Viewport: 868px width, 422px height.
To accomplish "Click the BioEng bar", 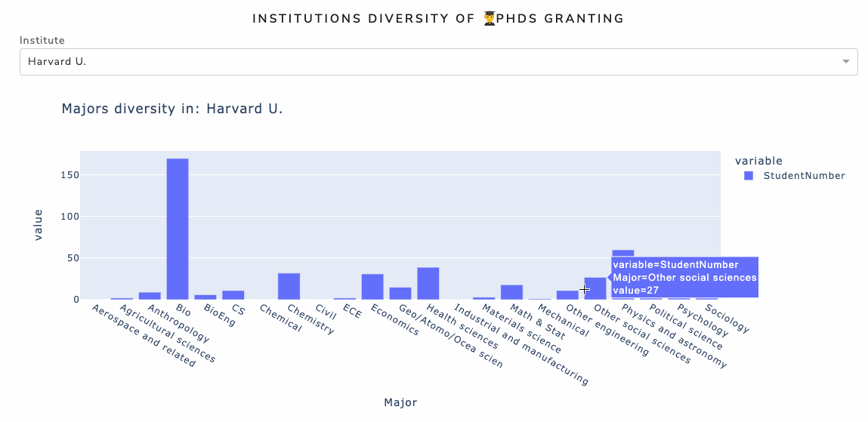I will pos(205,297).
